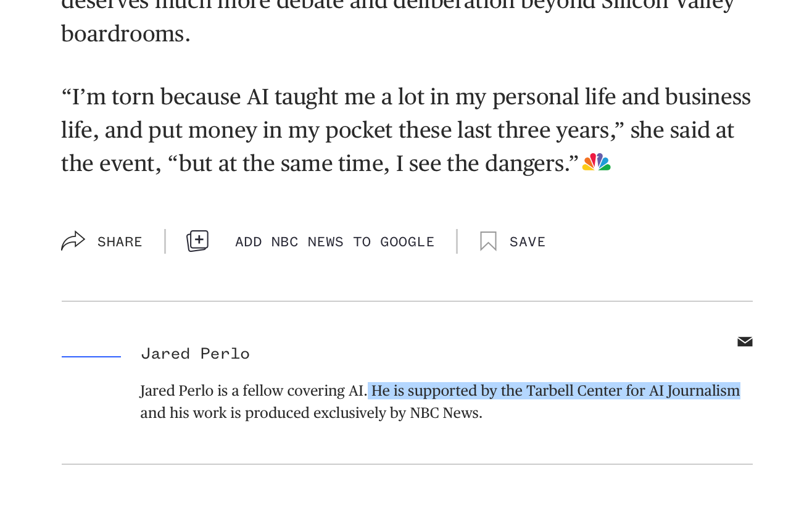This screenshot has width=812, height=521.
Task: Click the SAVE text label
Action: [528, 242]
